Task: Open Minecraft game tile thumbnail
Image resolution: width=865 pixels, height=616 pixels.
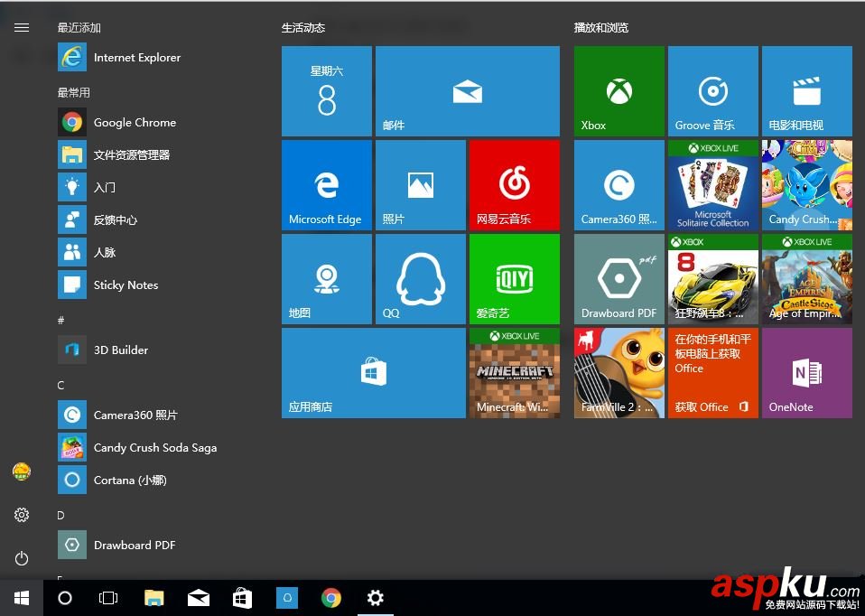Action: [514, 373]
